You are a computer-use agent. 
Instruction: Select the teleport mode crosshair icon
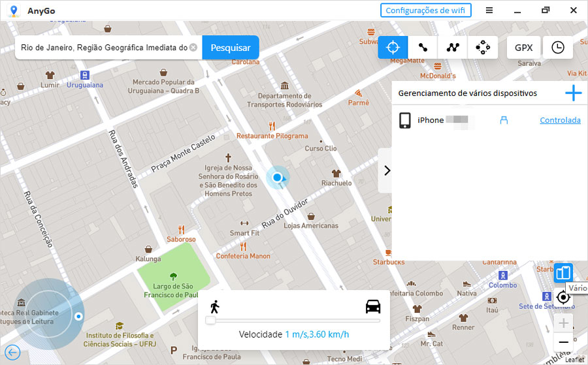393,47
